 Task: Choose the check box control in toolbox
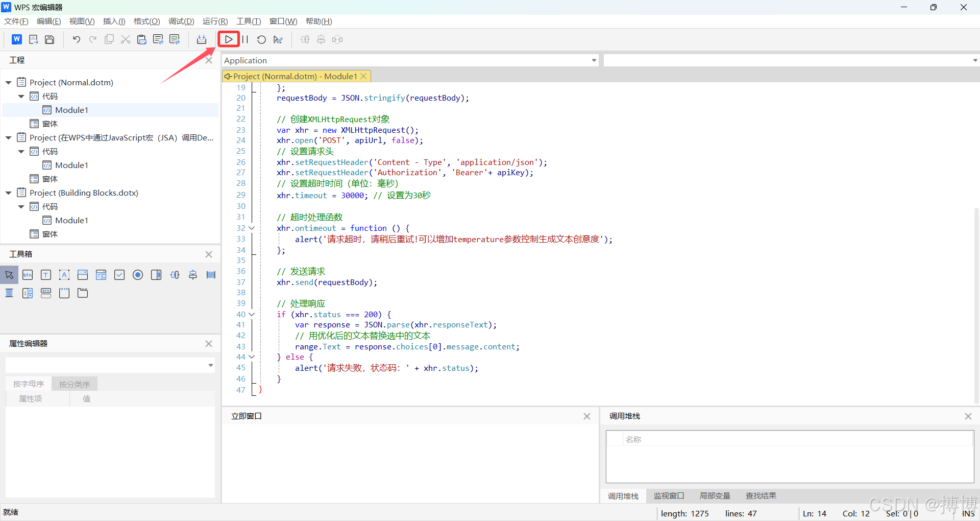[x=119, y=275]
